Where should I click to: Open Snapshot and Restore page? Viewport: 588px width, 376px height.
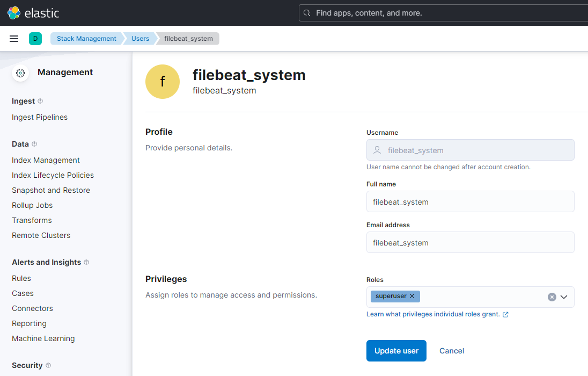tap(51, 190)
